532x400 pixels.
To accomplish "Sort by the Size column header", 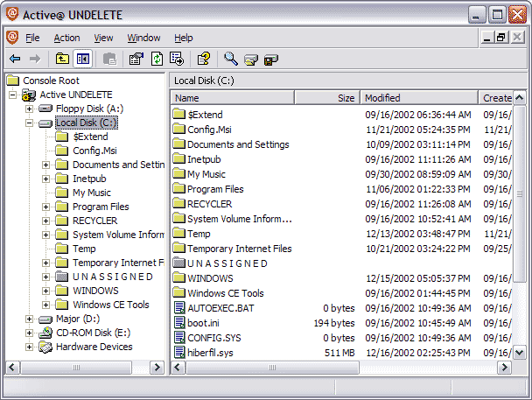I will coord(327,98).
